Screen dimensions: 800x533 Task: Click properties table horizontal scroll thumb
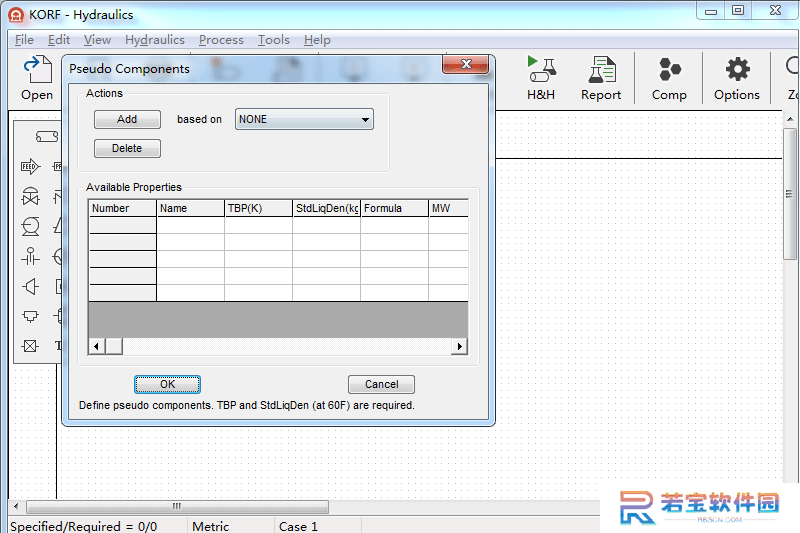coord(114,346)
